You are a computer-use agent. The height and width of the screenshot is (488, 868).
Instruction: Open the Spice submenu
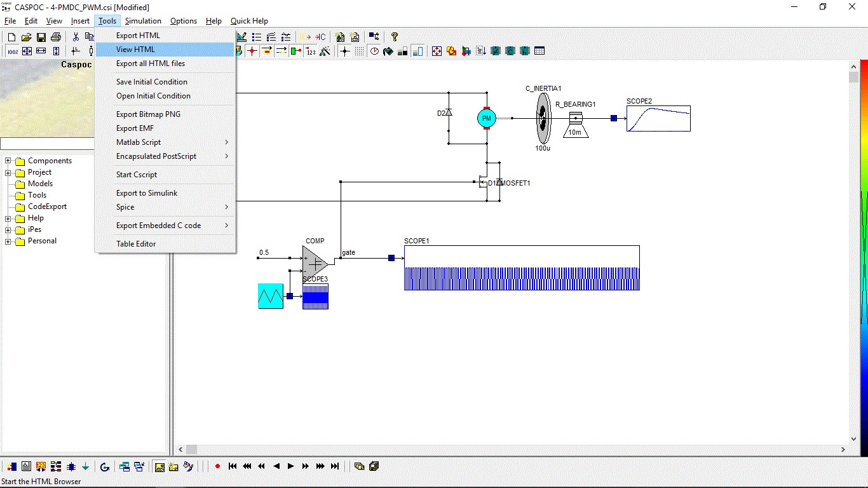pyautogui.click(x=165, y=207)
